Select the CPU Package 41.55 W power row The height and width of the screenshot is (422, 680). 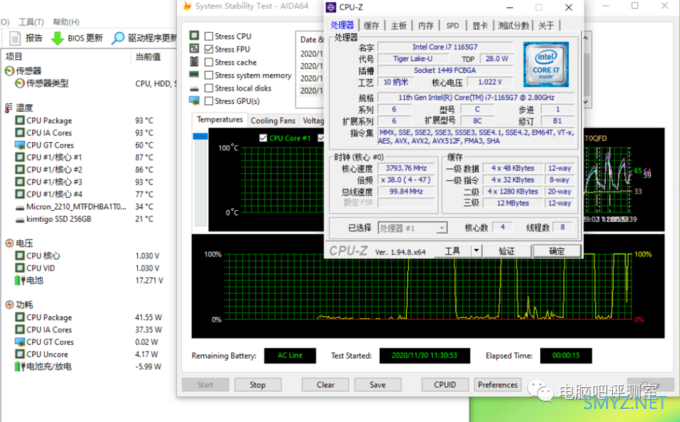pos(89,317)
